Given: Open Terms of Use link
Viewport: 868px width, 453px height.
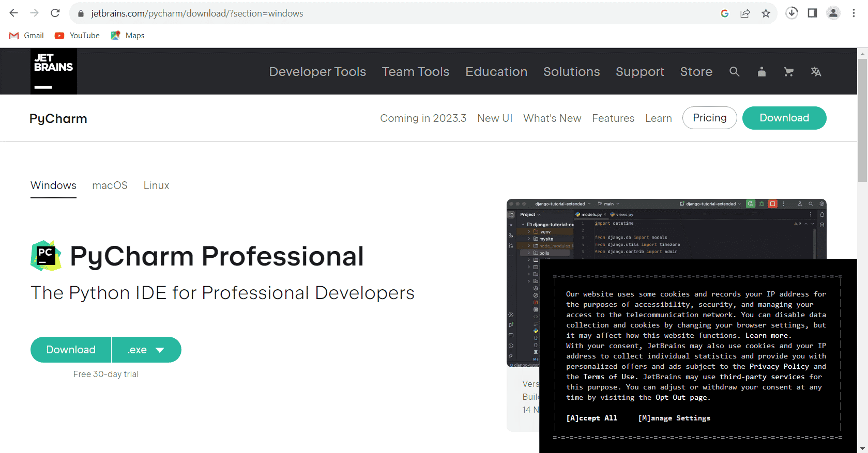Looking at the screenshot, I should (610, 377).
